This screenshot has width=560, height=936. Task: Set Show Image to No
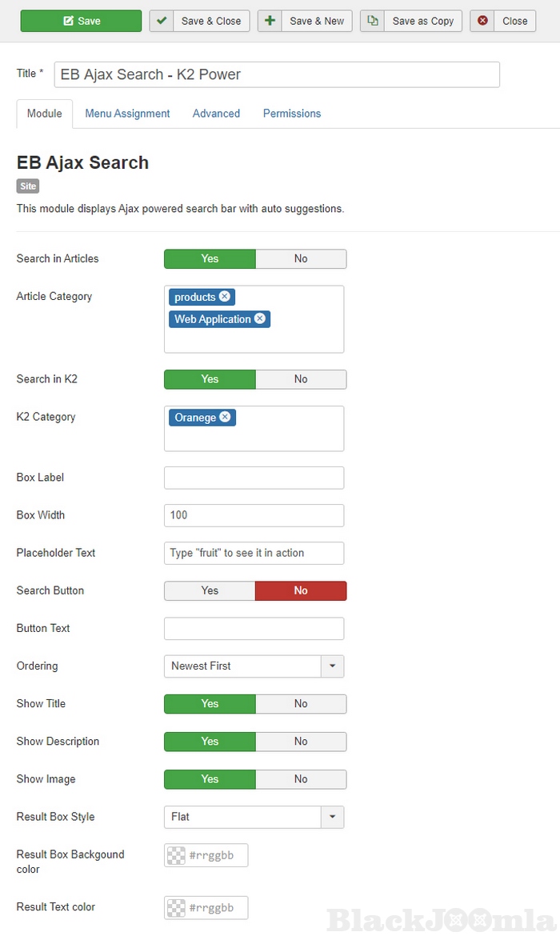pos(301,779)
